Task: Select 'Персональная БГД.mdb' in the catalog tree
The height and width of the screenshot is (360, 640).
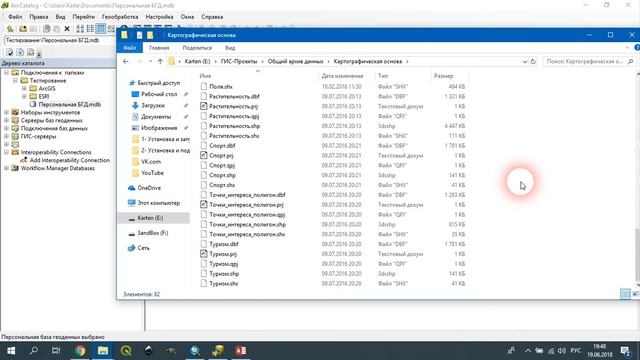Action: pos(69,104)
